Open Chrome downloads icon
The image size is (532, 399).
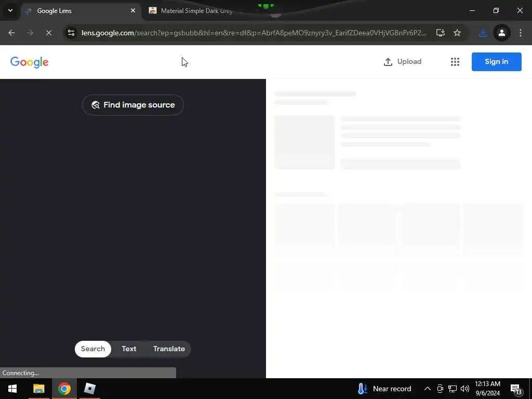click(483, 33)
